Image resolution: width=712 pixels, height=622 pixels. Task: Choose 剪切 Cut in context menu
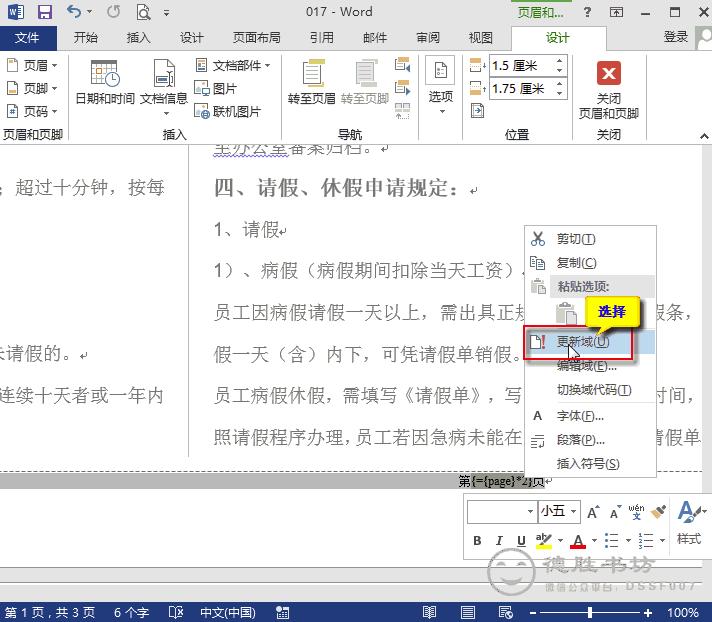point(590,239)
